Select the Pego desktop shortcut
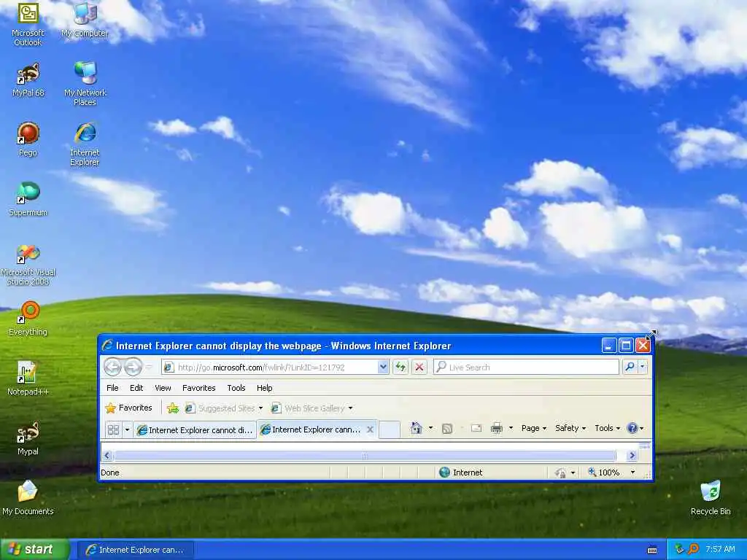The image size is (747, 560). click(x=28, y=139)
